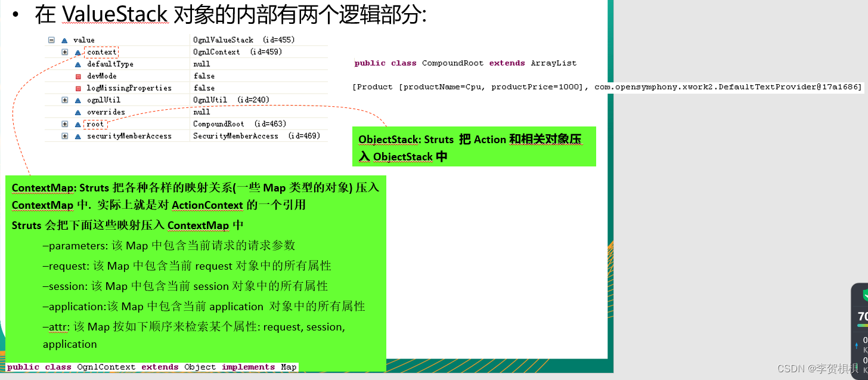
Task: Click the blue triangle icon beside ognlUtil
Action: point(77,100)
